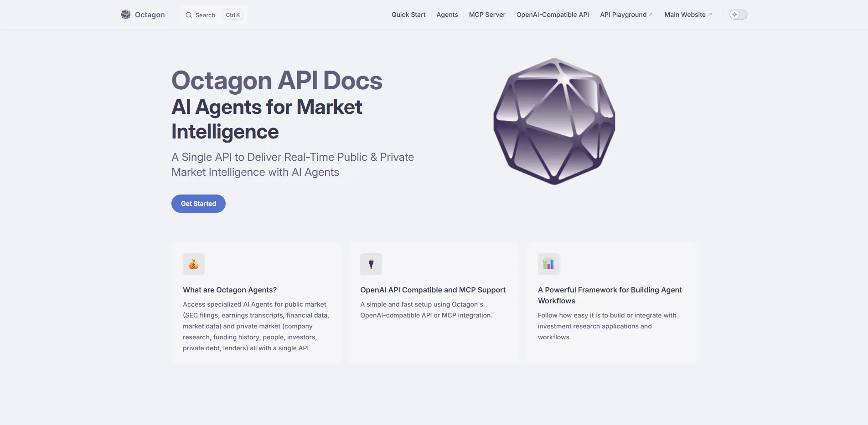Viewport: 868px width, 425px height.
Task: Select Agents in top navigation
Action: point(447,14)
